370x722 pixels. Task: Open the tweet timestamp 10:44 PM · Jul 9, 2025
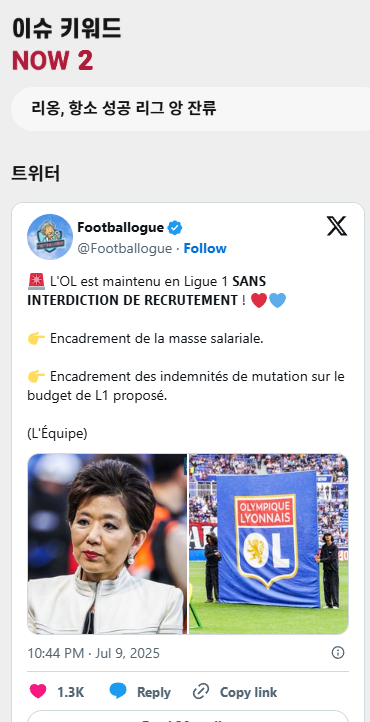pos(93,653)
